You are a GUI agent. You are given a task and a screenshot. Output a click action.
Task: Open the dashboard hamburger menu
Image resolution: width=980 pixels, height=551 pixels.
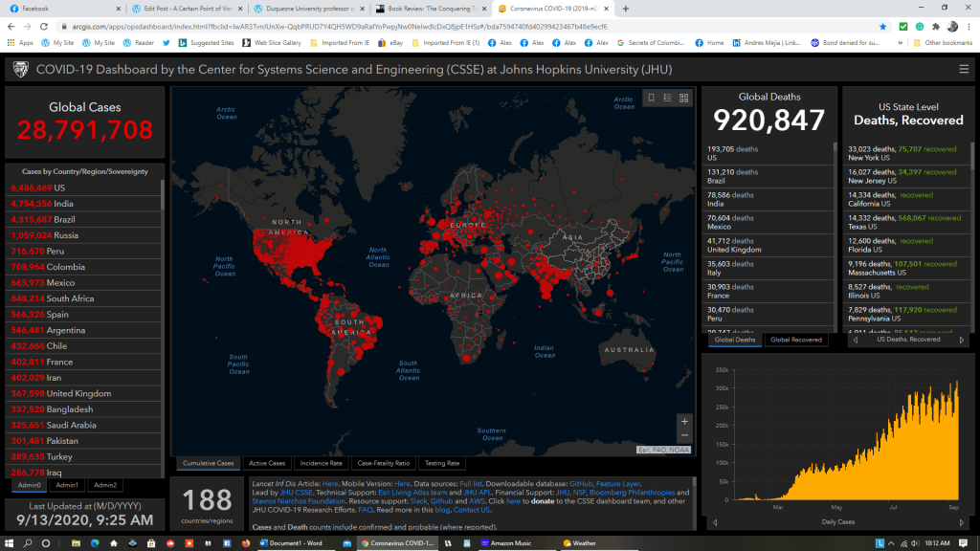[x=964, y=69]
